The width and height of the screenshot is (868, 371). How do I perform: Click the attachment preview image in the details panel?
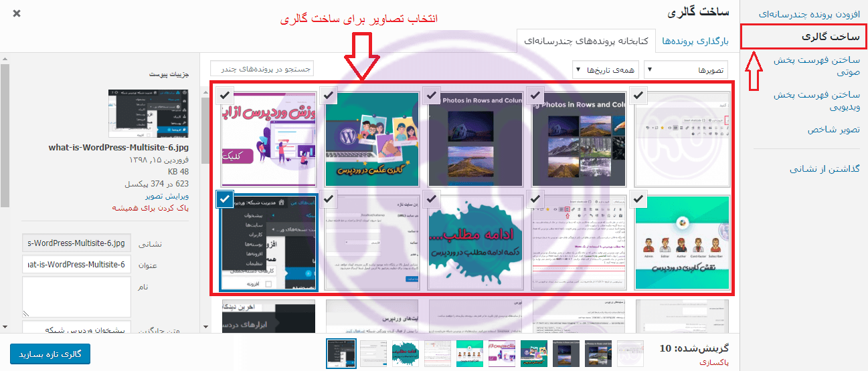pos(149,113)
